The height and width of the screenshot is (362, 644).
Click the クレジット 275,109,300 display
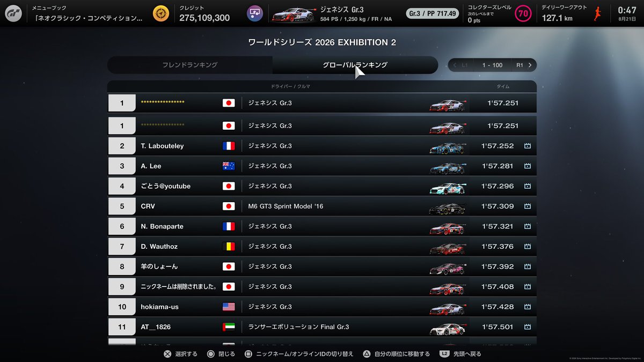point(204,13)
